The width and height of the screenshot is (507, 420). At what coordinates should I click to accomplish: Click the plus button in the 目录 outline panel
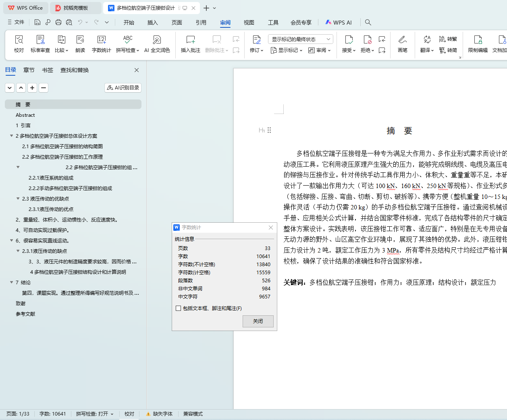tap(32, 88)
